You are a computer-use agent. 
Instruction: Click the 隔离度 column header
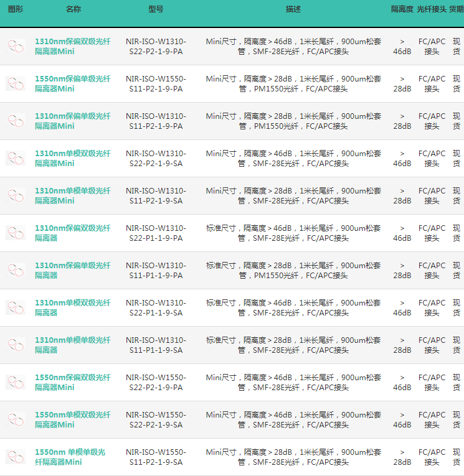pos(402,9)
